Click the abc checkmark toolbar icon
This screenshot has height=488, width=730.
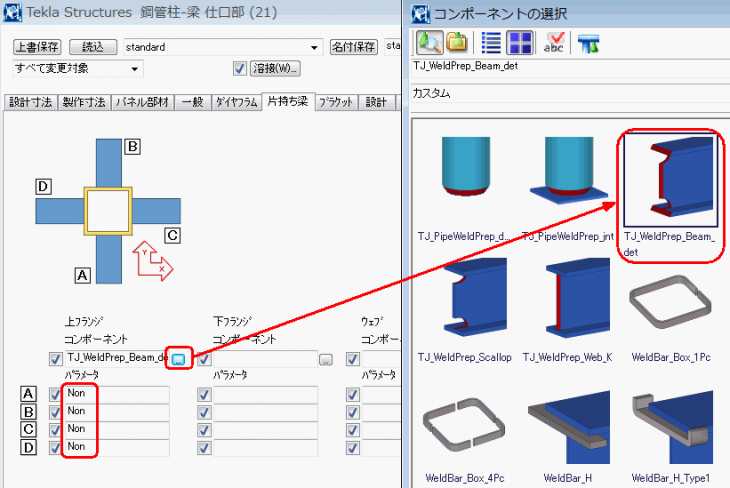(x=554, y=42)
